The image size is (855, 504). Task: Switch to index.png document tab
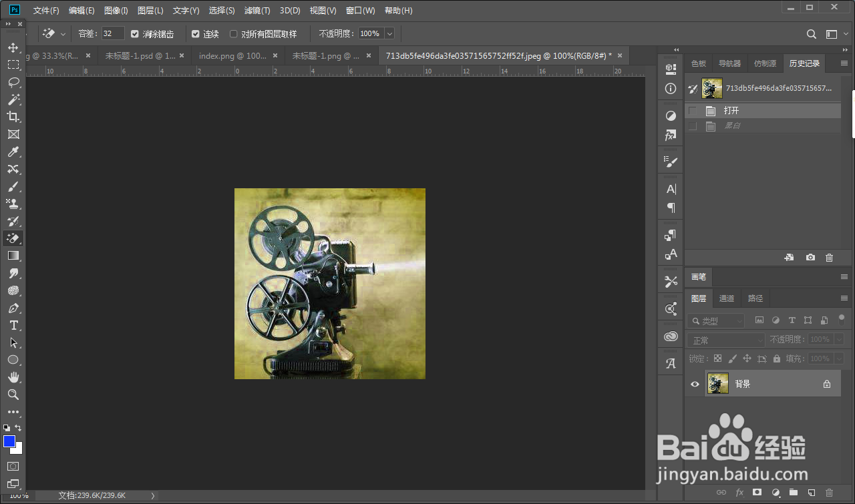pos(233,56)
